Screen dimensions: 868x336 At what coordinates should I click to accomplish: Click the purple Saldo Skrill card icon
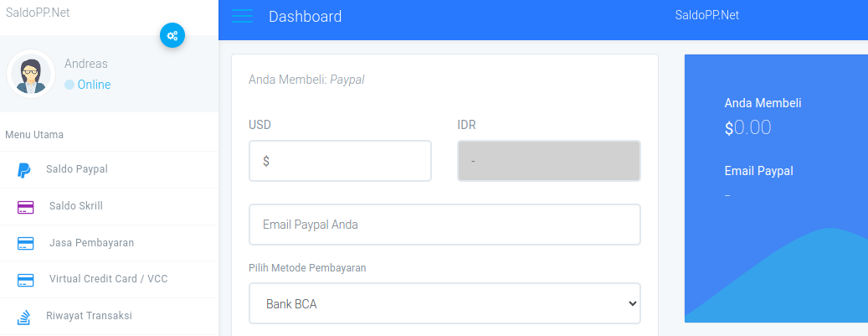25,207
